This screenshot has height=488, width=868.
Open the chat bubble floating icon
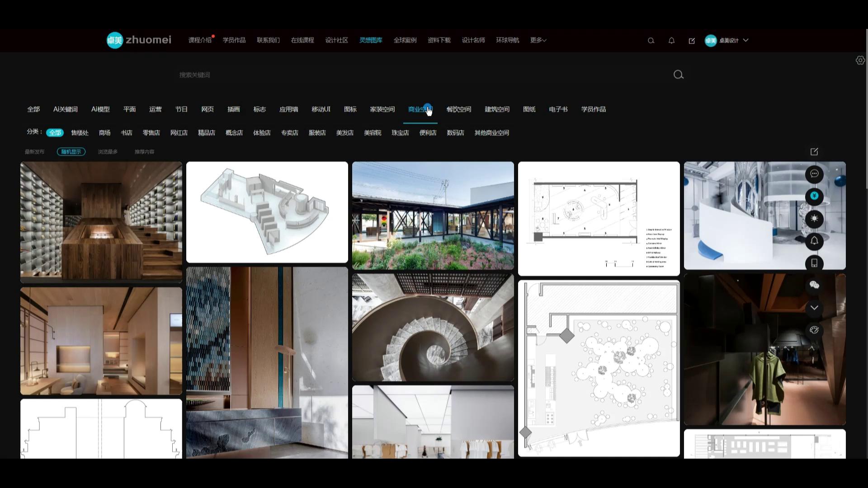(x=814, y=174)
